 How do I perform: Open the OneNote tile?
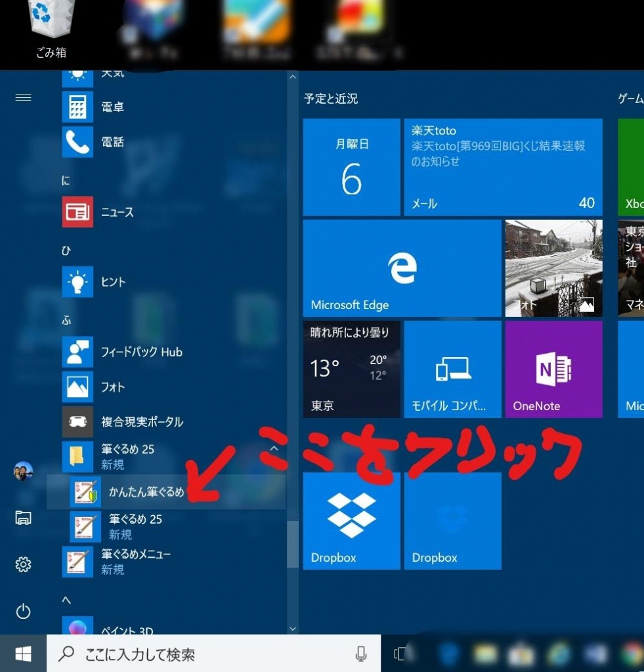coord(554,369)
